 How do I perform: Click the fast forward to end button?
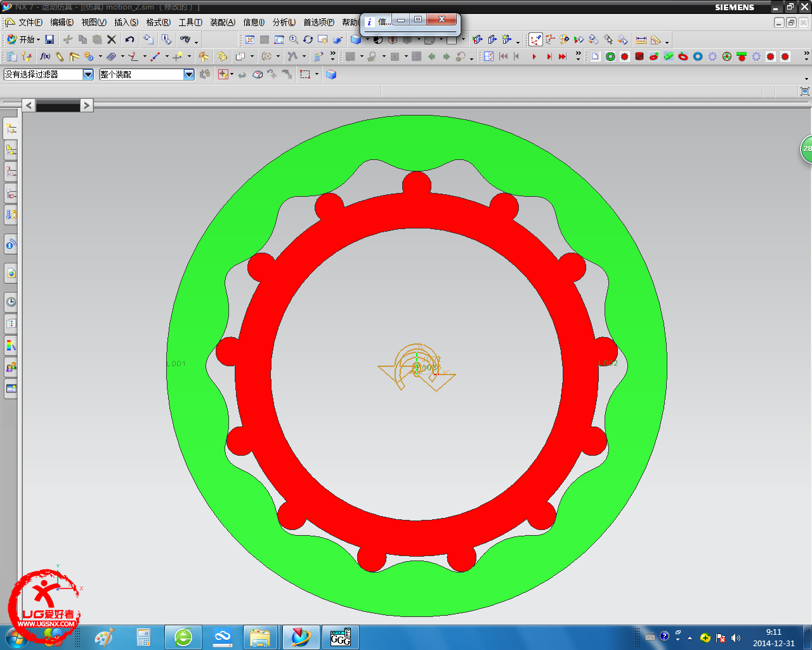click(562, 56)
